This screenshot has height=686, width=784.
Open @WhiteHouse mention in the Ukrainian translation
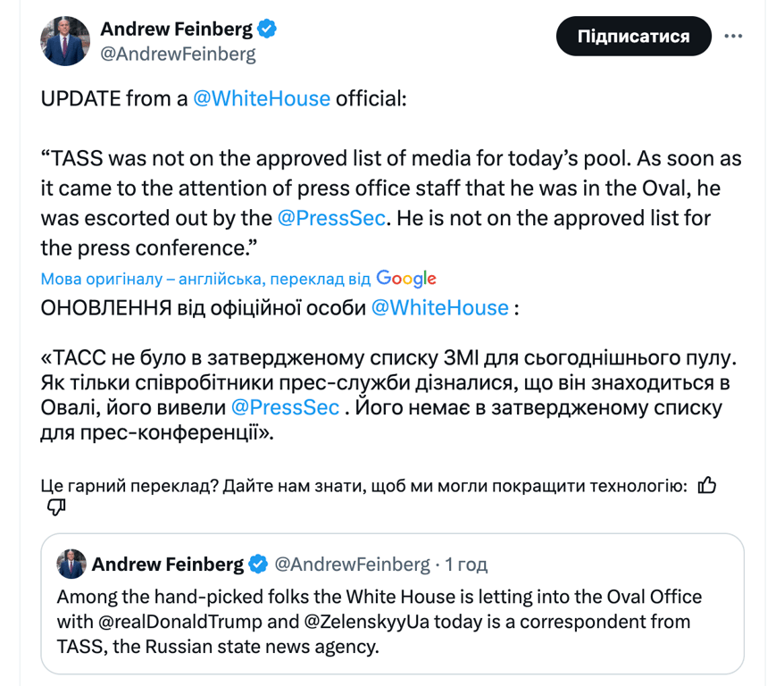(439, 307)
